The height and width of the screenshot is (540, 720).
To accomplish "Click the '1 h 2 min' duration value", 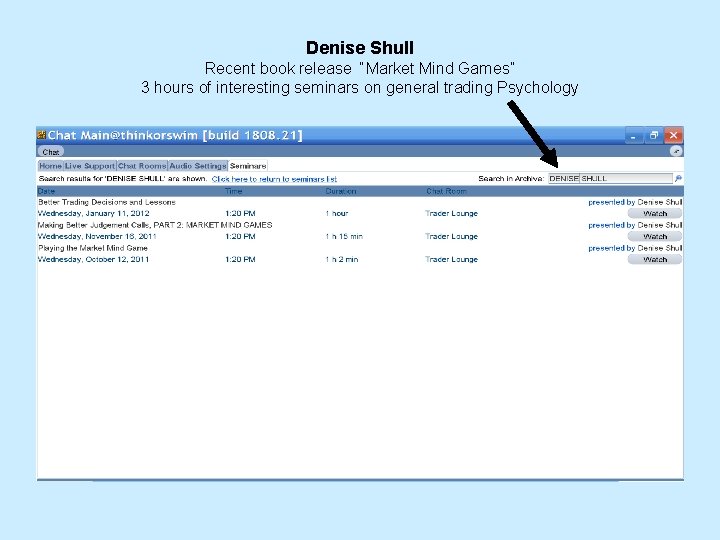I will [x=342, y=259].
